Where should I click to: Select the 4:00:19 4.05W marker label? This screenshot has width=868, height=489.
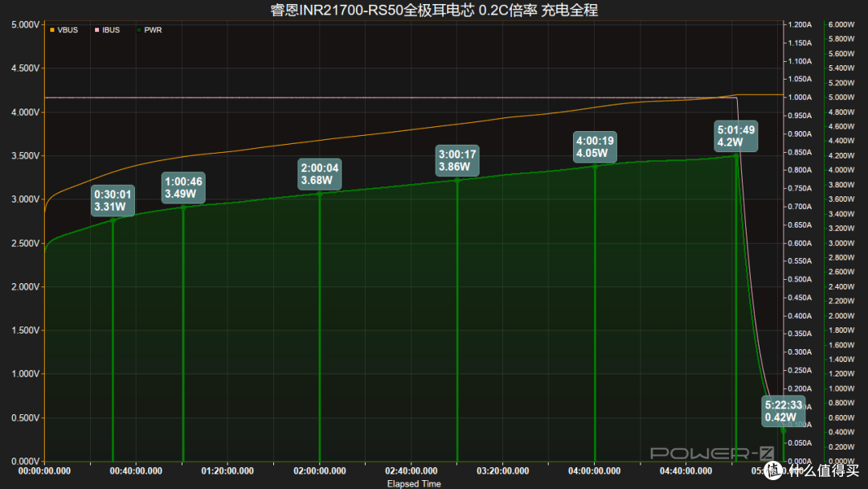[595, 146]
